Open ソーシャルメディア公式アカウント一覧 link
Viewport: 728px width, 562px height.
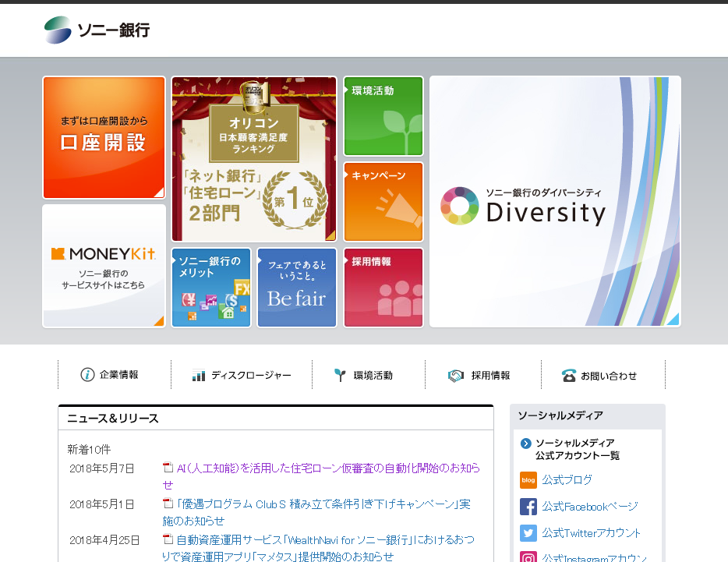click(577, 449)
